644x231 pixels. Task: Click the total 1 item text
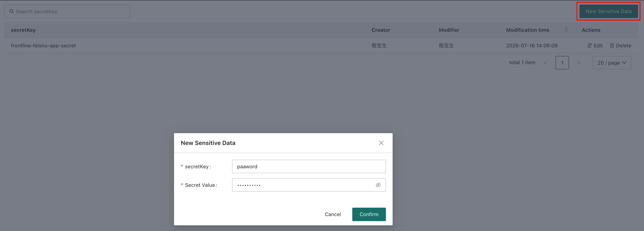pyautogui.click(x=522, y=62)
